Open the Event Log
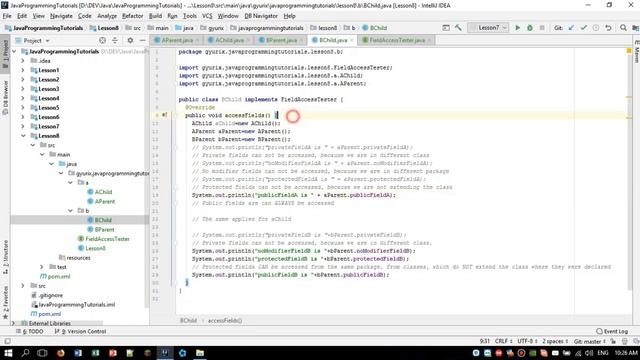The image size is (640, 360). pos(612,331)
